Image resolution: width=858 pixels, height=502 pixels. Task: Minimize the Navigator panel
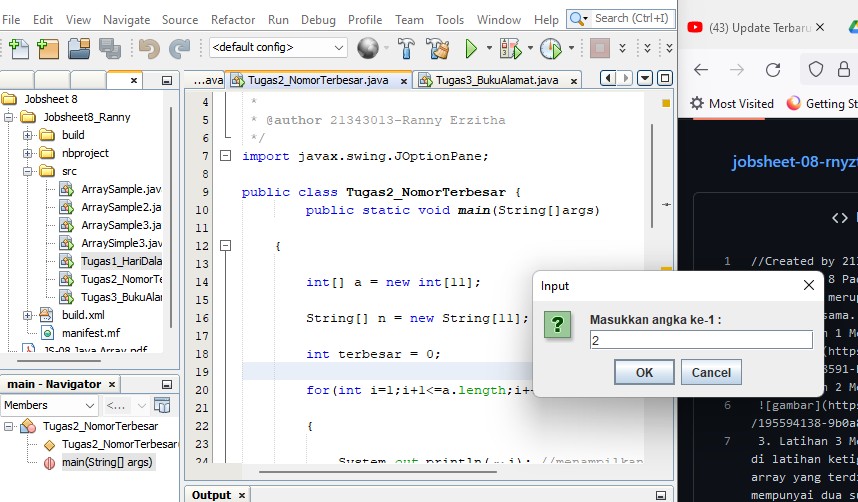pos(167,384)
